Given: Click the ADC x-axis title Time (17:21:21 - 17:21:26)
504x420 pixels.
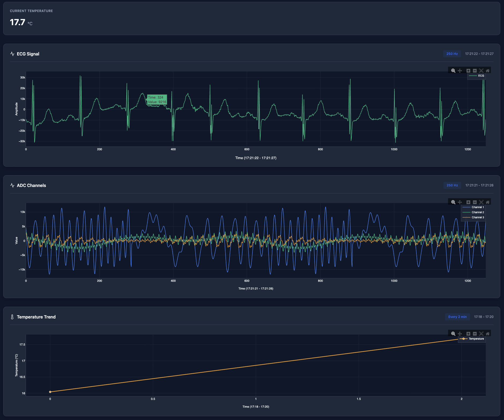Looking at the screenshot, I should click(256, 289).
